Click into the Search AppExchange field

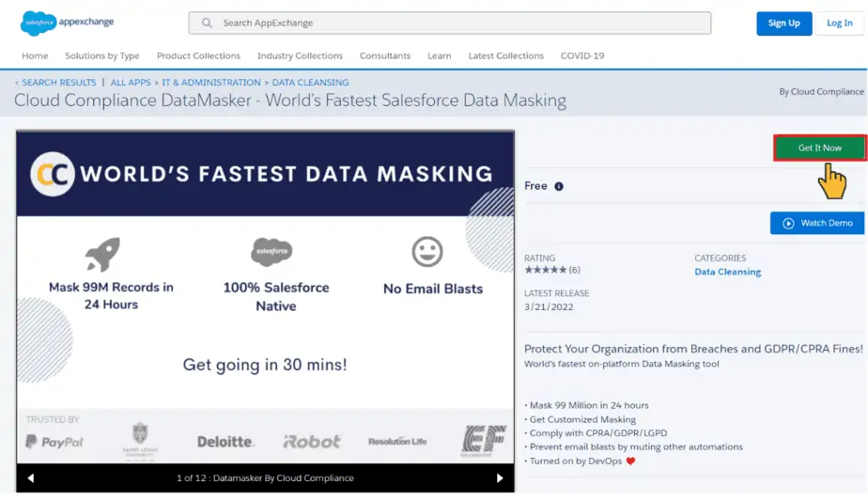point(451,23)
